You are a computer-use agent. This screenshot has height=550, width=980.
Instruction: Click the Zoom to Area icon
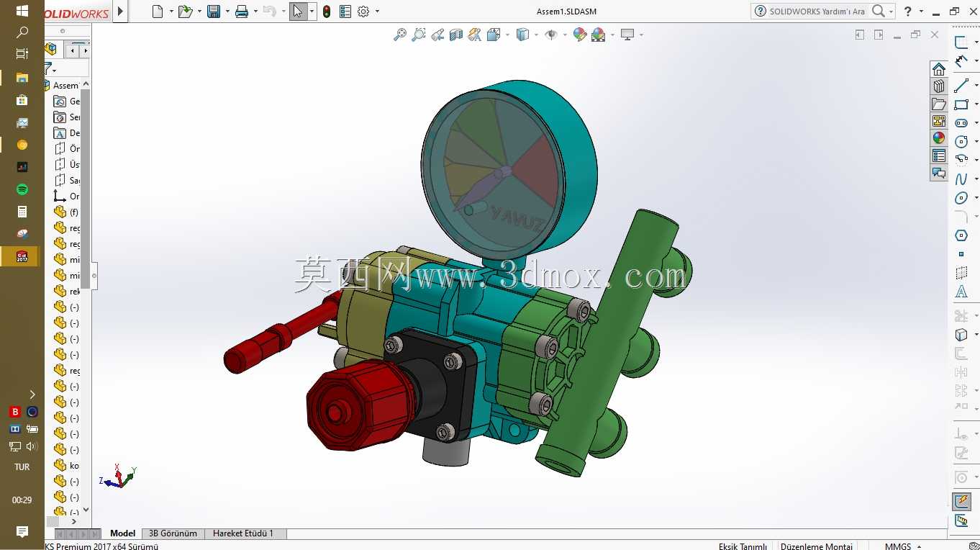[x=419, y=35]
